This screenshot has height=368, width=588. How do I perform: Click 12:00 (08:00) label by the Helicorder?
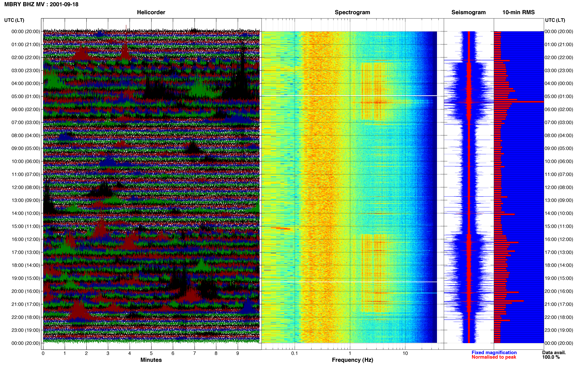click(x=26, y=187)
